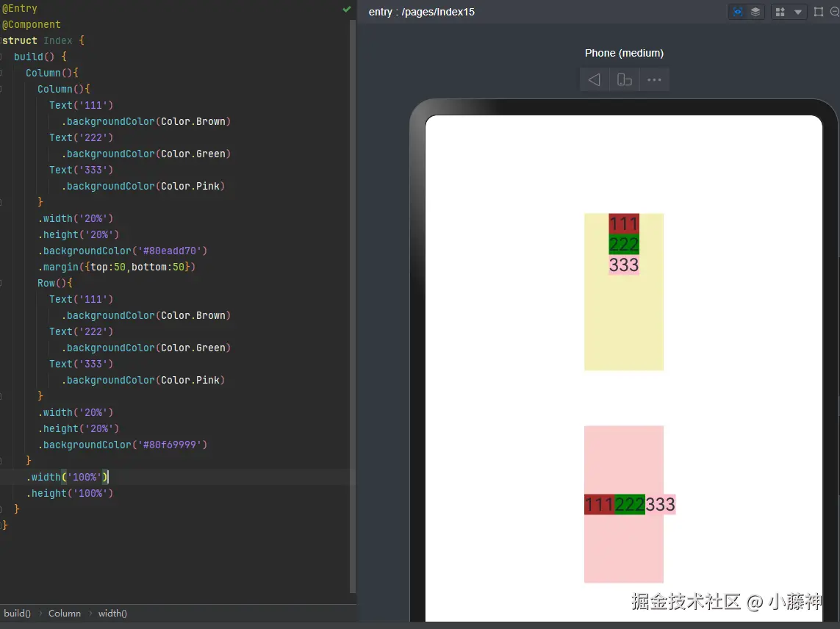Click the pink 333 in the yellow box
The height and width of the screenshot is (629, 840).
(x=624, y=265)
